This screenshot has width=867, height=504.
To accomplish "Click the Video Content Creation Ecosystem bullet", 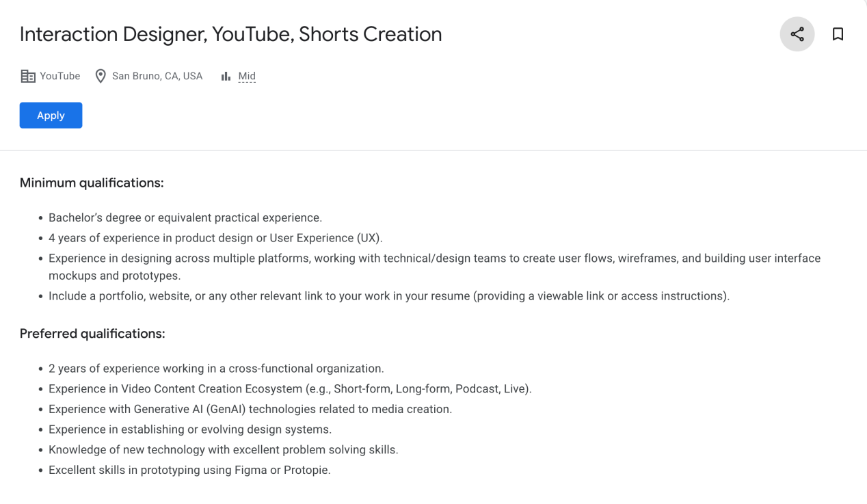I will [290, 389].
